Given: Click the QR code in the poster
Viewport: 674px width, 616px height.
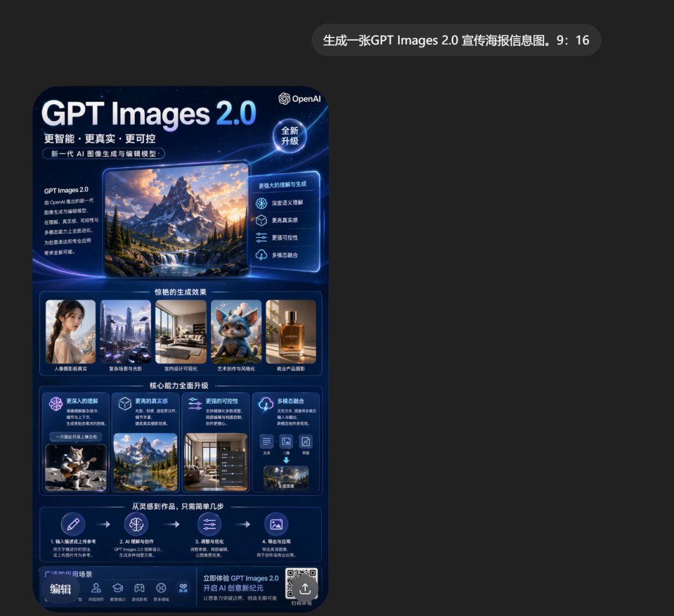Looking at the screenshot, I should click(x=301, y=584).
